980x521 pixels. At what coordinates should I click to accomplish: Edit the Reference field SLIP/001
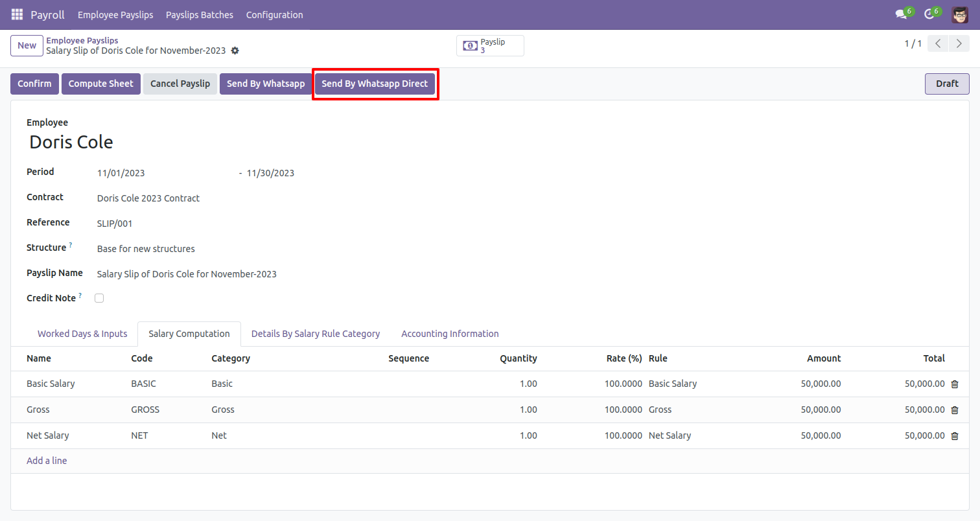(115, 224)
